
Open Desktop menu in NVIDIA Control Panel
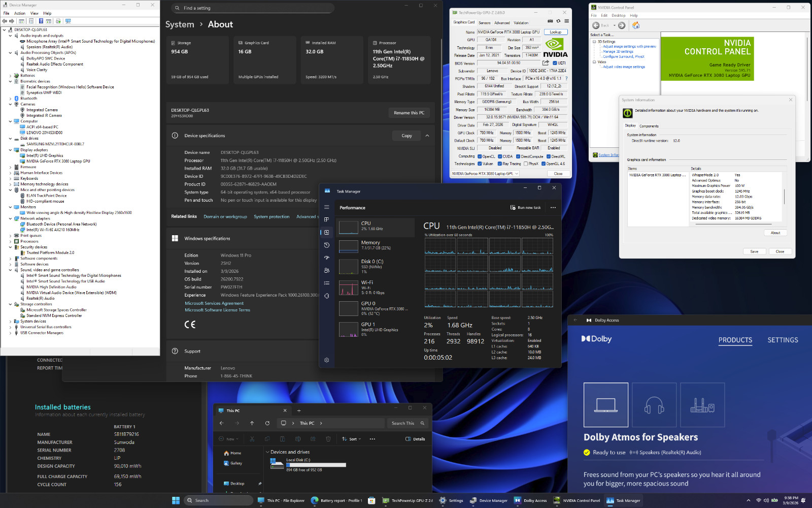(x=619, y=15)
